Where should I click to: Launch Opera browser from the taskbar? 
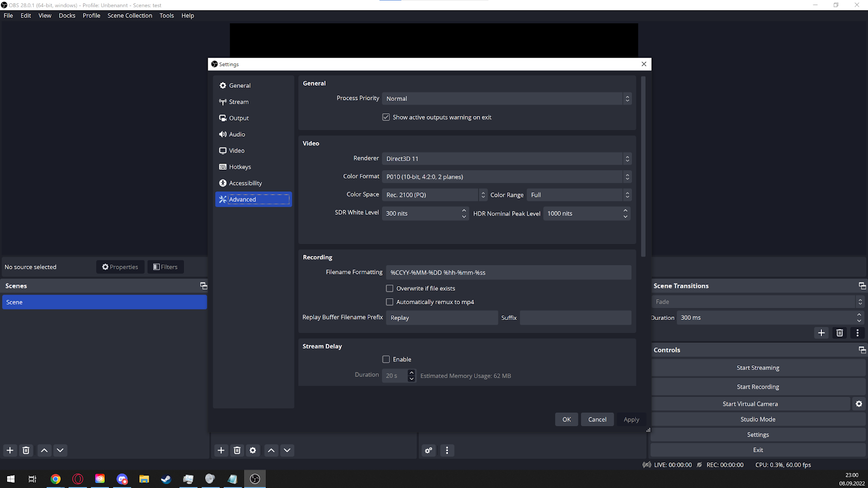pyautogui.click(x=78, y=479)
